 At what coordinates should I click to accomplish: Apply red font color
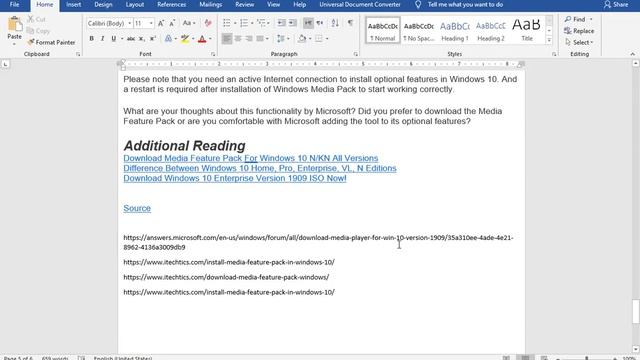(202, 39)
